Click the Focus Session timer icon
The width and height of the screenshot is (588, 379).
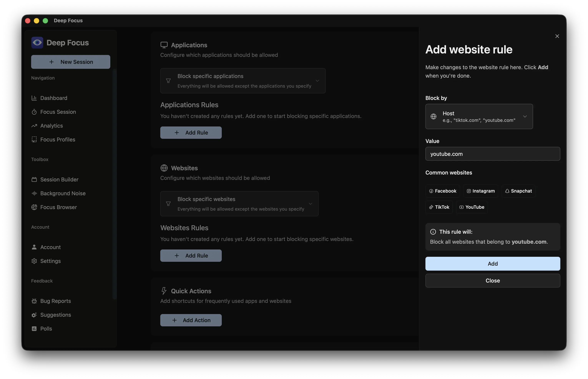[x=34, y=112]
